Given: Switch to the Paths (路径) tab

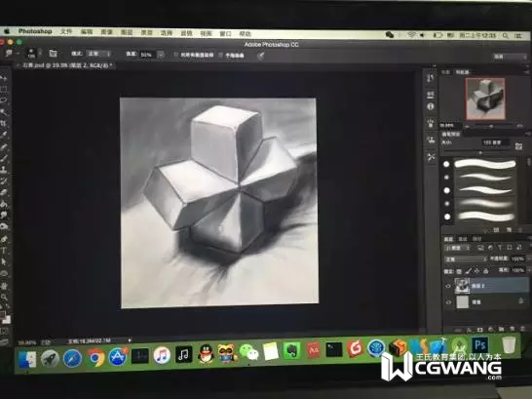Looking at the screenshot, I should click(x=477, y=239).
